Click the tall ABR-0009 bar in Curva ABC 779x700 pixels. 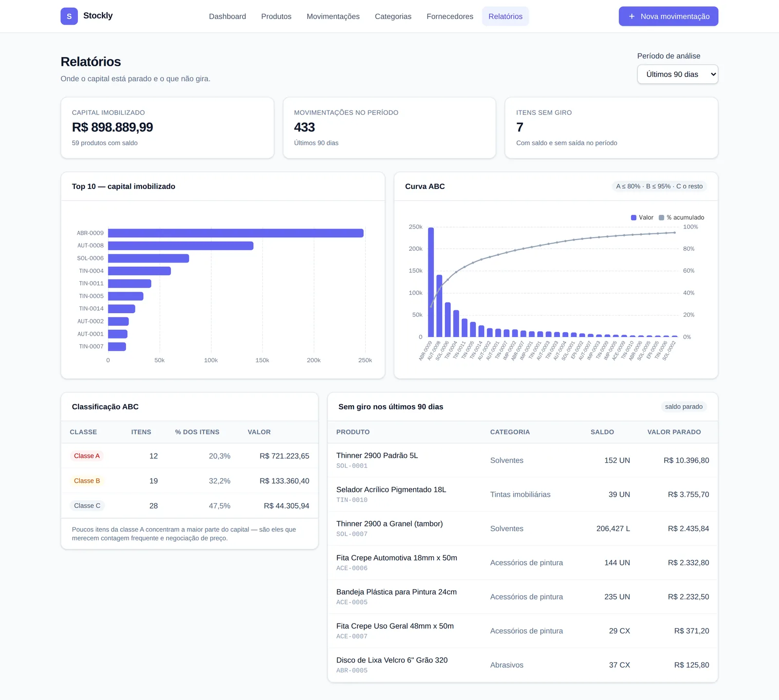click(x=431, y=282)
